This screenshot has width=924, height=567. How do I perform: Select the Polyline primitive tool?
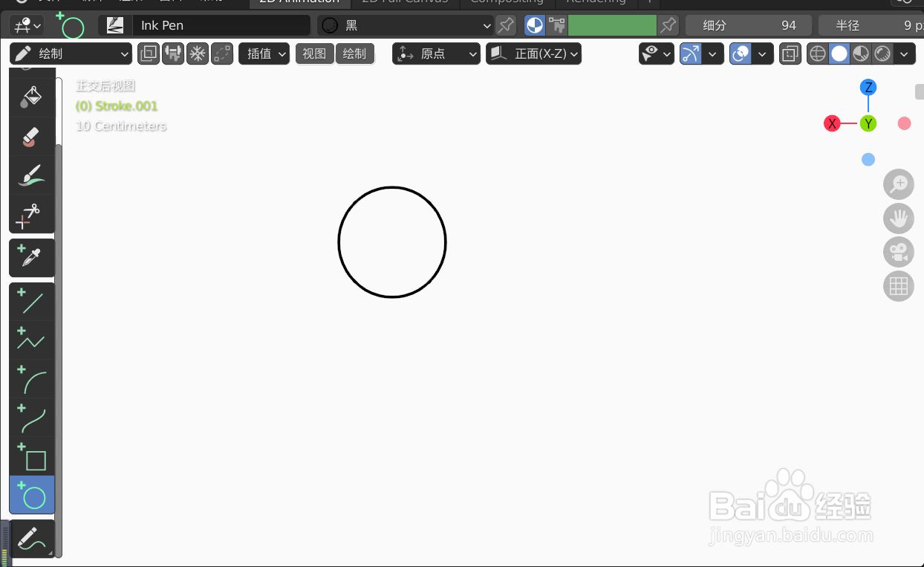[x=32, y=340]
